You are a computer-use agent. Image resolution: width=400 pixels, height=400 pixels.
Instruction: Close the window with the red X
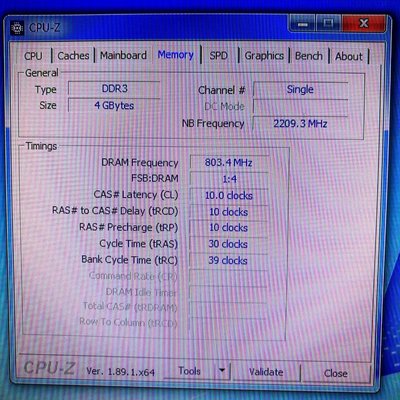[364, 23]
